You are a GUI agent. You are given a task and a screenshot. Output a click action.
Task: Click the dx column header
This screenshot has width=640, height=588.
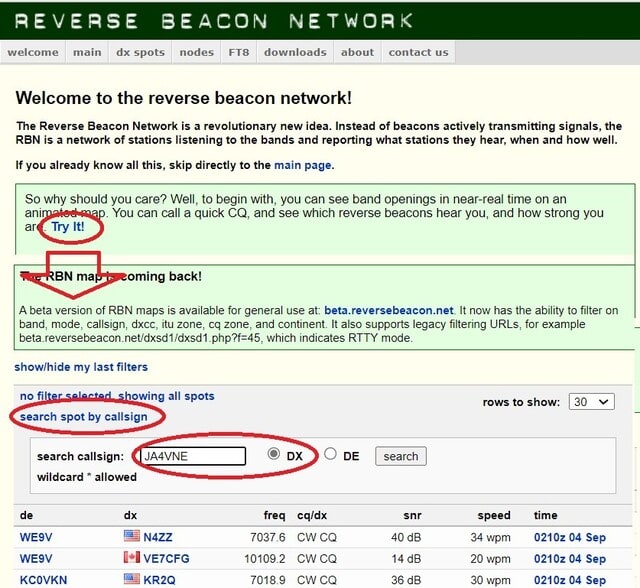[x=130, y=515]
